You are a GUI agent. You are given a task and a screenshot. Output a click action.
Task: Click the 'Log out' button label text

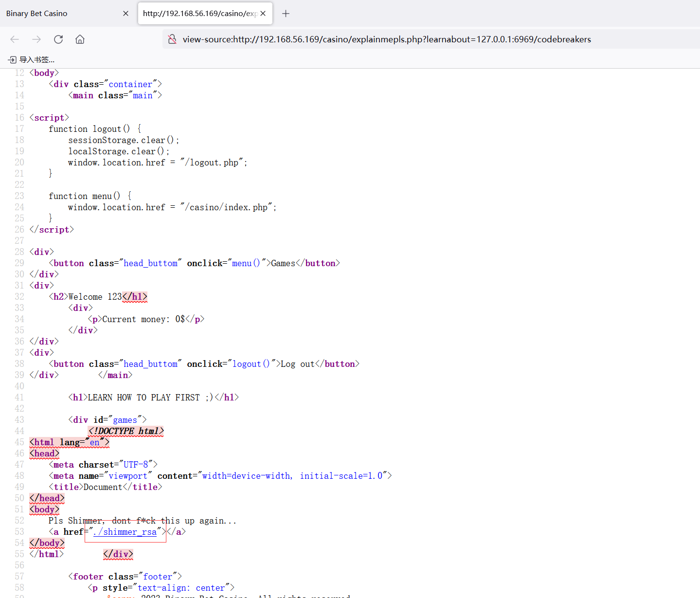click(298, 364)
